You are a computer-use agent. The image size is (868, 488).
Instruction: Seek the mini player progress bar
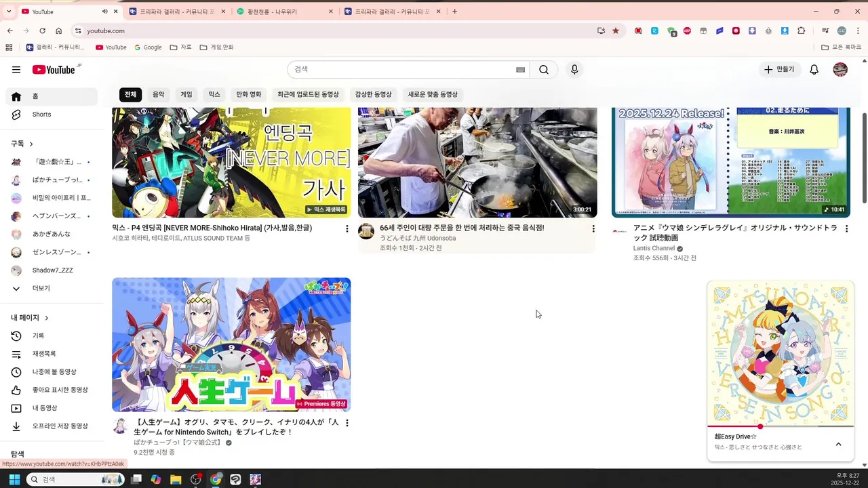pos(781,426)
